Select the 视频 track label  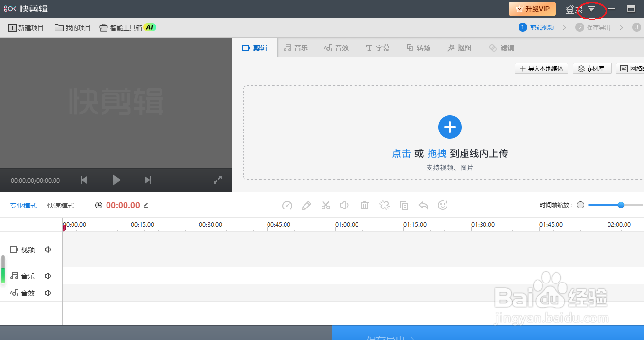coord(22,250)
